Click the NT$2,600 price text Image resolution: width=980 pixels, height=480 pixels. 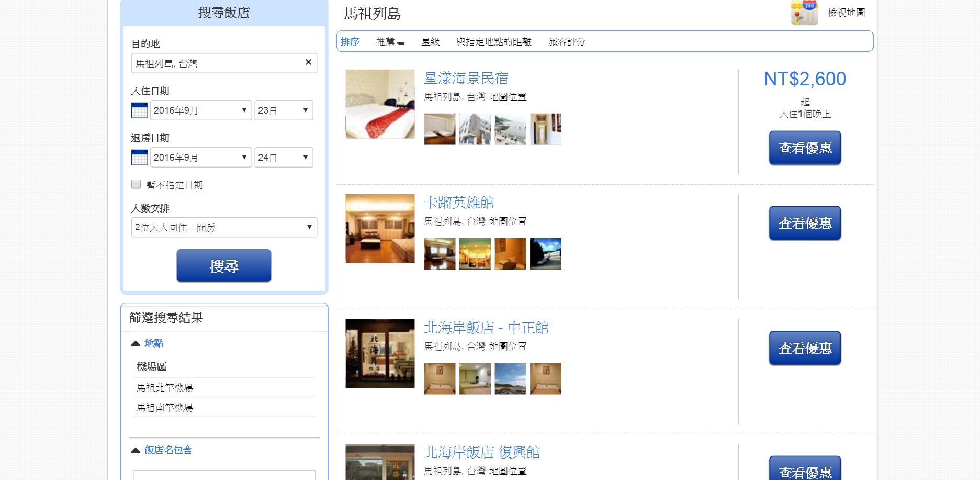805,79
